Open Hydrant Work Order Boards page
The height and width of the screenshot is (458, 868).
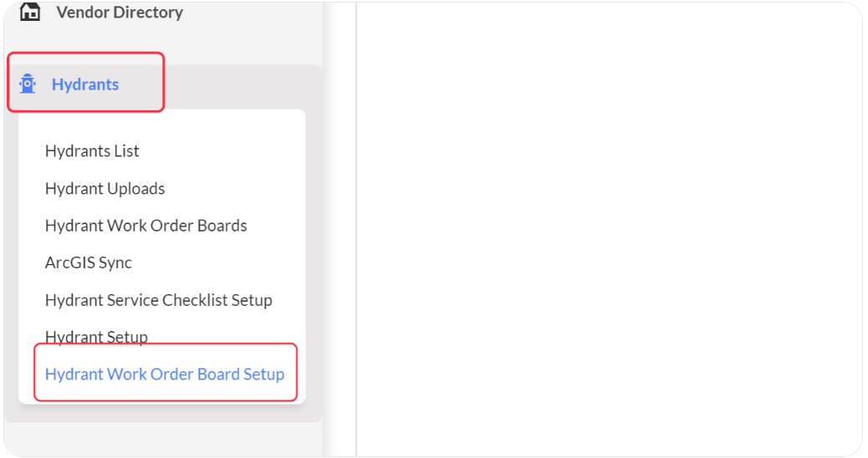(x=146, y=226)
